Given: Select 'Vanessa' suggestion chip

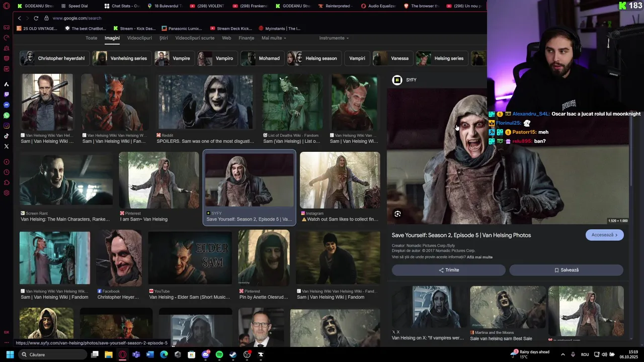Looking at the screenshot, I should tap(392, 58).
